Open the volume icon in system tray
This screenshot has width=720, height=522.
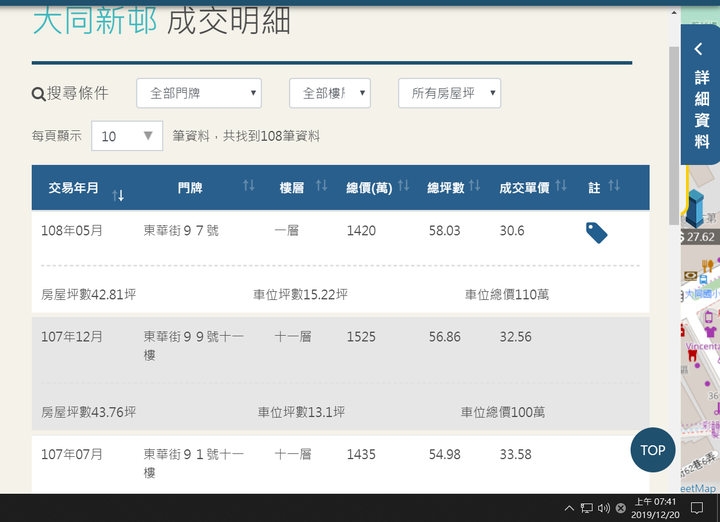[x=603, y=508]
